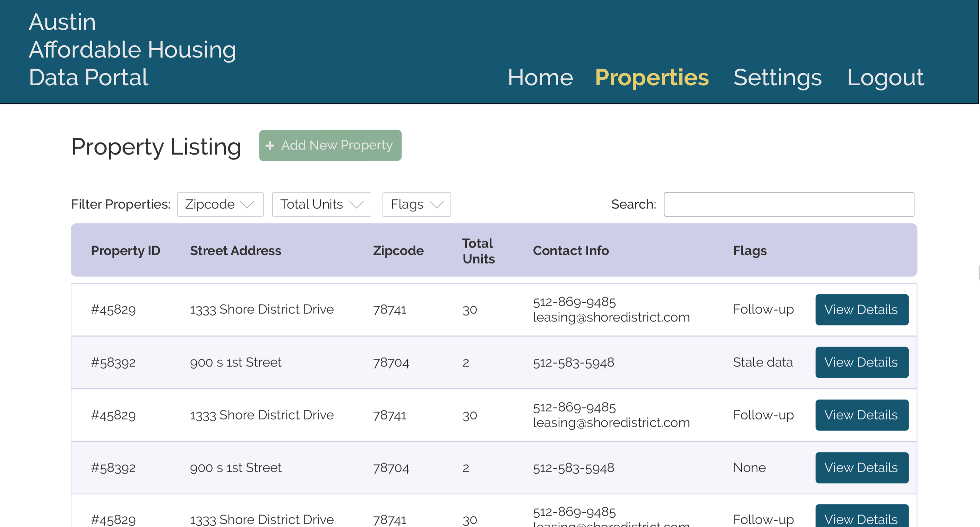Click the Logout link

(x=885, y=78)
